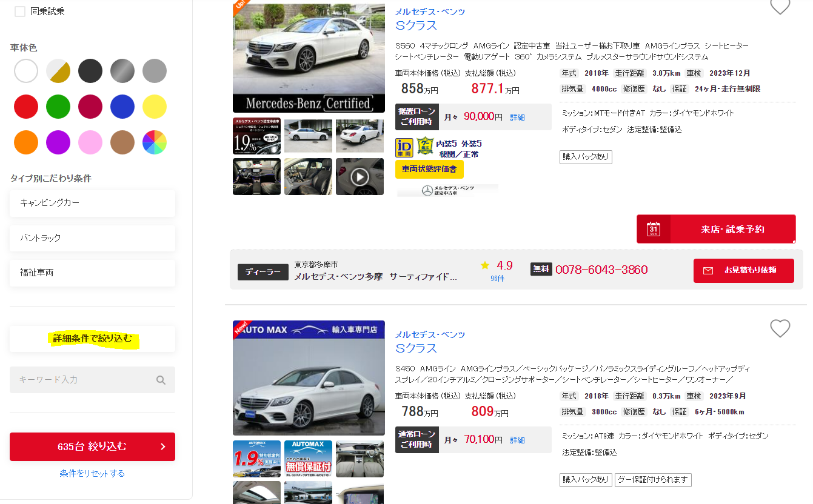
Task: Favorite the S560 listing with heart icon
Action: [x=780, y=6]
